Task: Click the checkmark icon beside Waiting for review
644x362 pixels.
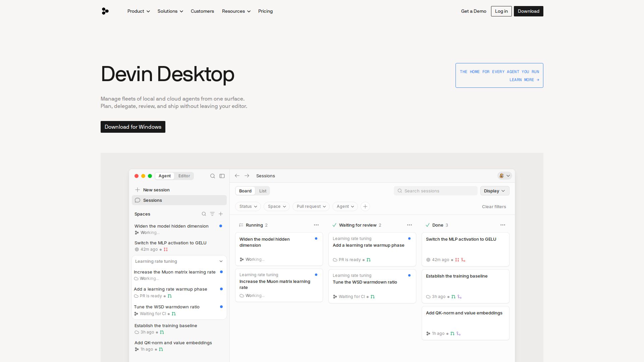Action: [334, 225]
